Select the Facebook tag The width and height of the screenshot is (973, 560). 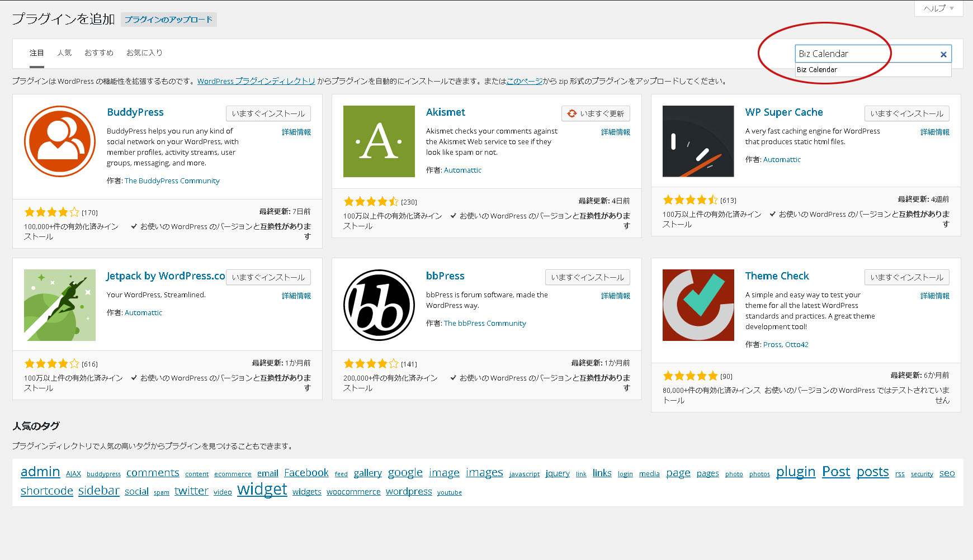click(x=306, y=473)
